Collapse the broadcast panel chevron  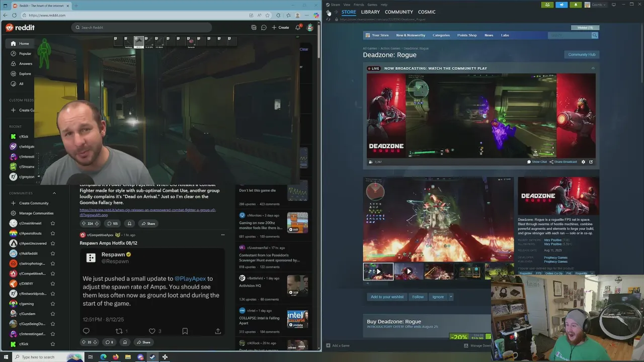pyautogui.click(x=593, y=68)
